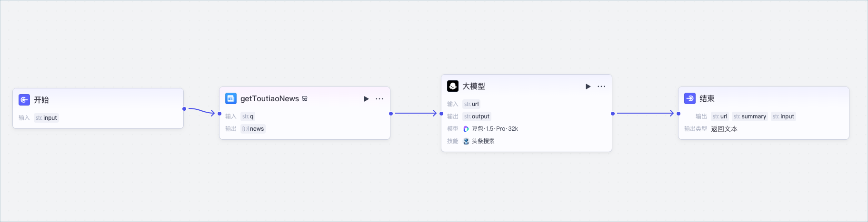
Task: Click the 返回文本 output type in 结束 node
Action: click(724, 129)
